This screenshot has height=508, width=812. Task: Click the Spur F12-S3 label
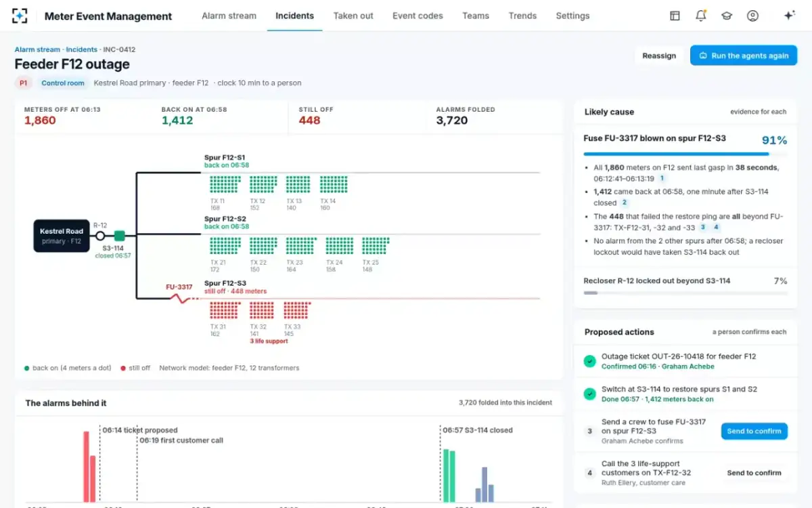pyautogui.click(x=225, y=283)
